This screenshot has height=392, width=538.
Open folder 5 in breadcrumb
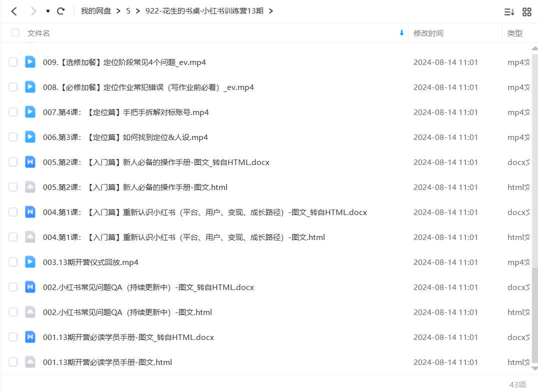pyautogui.click(x=128, y=11)
